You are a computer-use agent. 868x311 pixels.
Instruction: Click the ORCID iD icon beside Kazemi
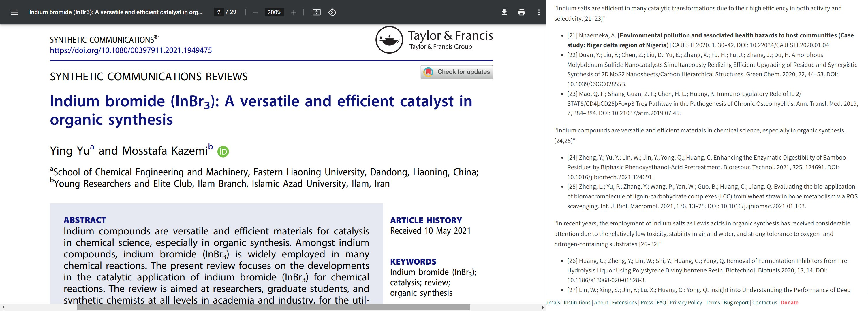223,151
